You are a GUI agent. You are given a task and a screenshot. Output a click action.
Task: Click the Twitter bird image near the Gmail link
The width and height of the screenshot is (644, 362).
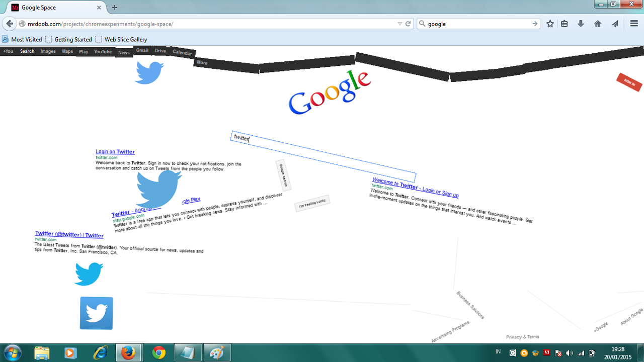coord(149,73)
